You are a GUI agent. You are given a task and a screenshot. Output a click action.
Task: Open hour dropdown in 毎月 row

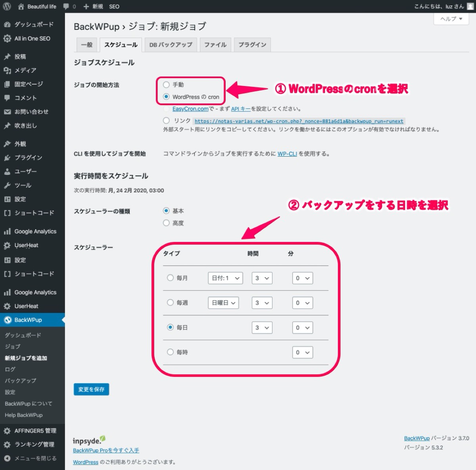coord(262,278)
